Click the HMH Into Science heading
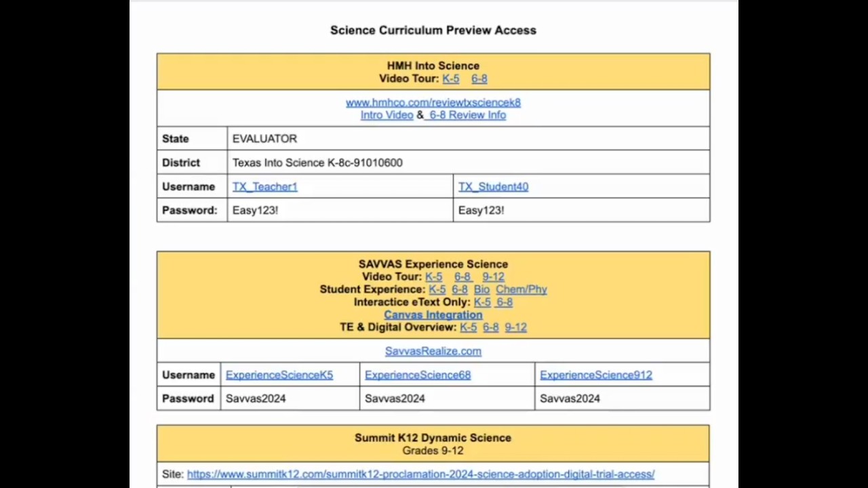 [433, 66]
